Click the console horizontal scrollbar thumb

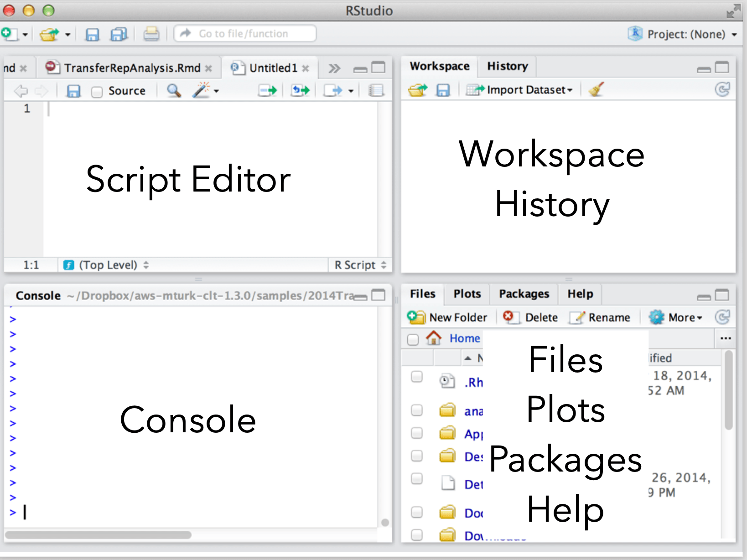click(x=98, y=534)
